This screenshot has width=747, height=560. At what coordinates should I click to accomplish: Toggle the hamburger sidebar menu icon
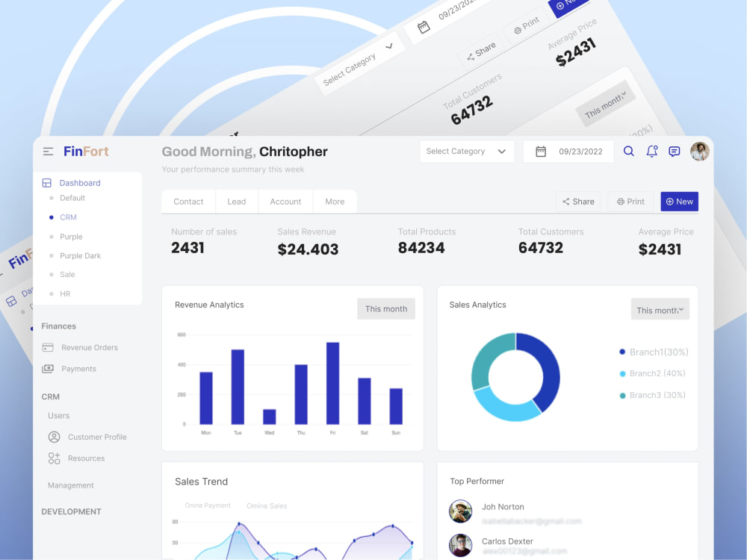(48, 152)
